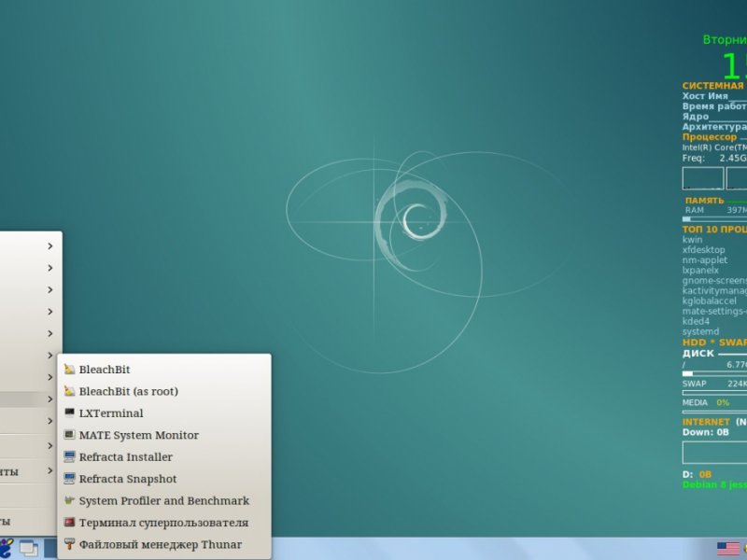Click the GNOME foot menu button on taskbar

coord(6,549)
